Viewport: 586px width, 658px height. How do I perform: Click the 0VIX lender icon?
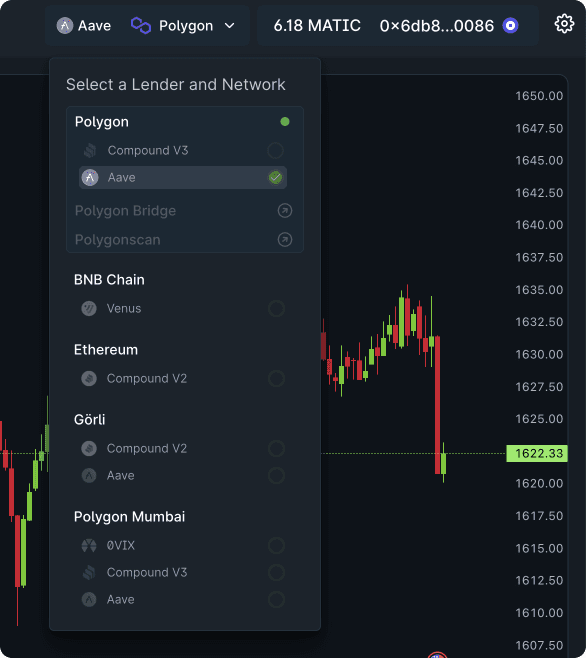[x=89, y=545]
